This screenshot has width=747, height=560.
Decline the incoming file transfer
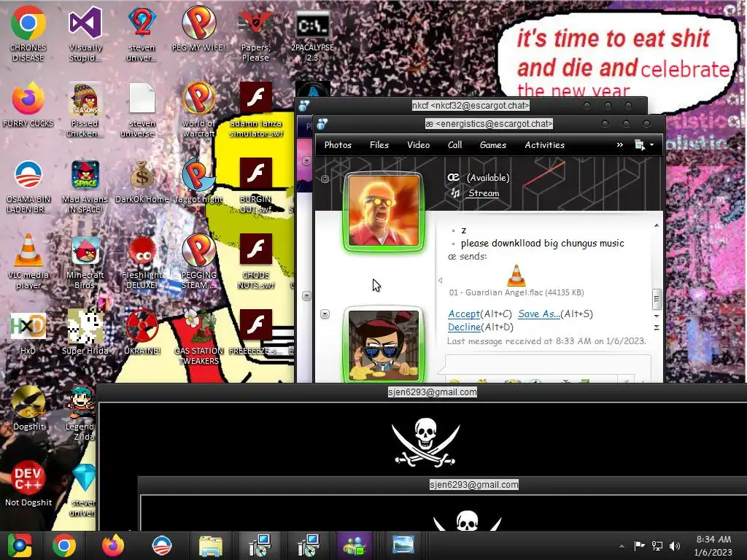pyautogui.click(x=464, y=327)
